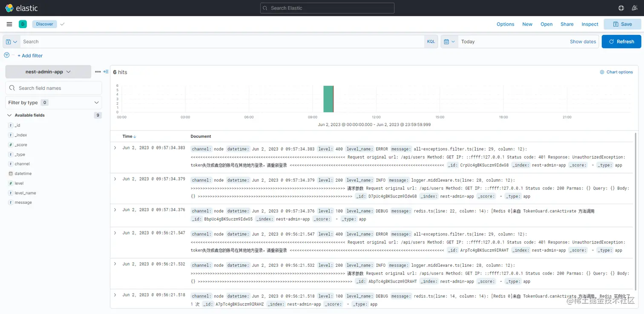The height and width of the screenshot is (314, 644).
Task: Click the type icon beside level_name field
Action: point(11,193)
